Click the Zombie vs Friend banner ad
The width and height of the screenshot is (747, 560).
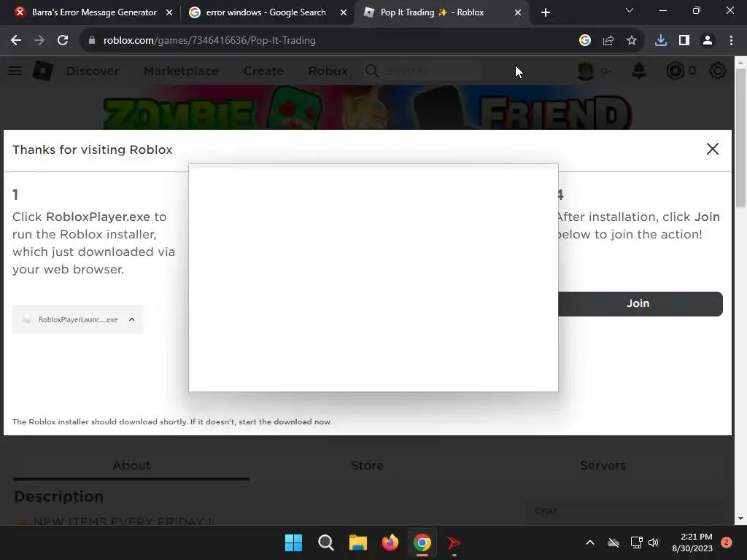[368, 108]
